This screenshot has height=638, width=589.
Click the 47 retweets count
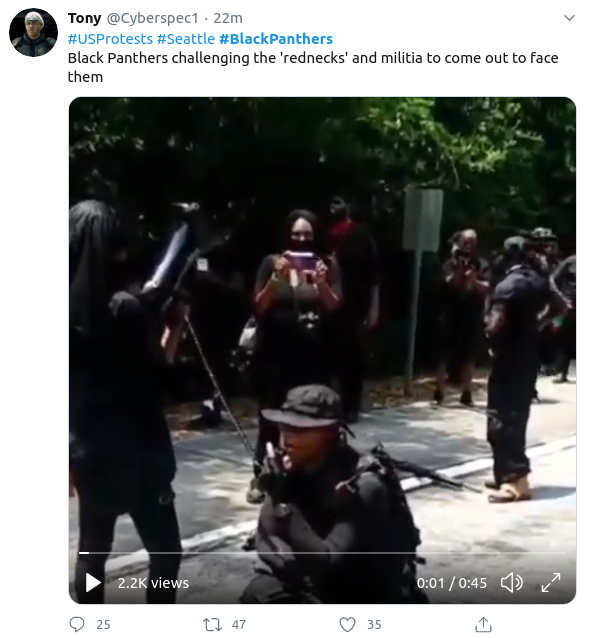pyautogui.click(x=239, y=625)
